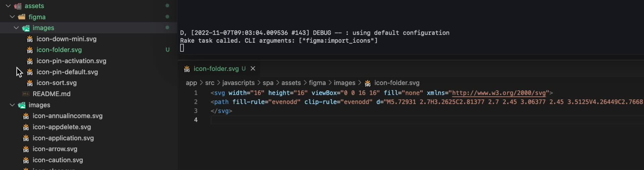Open icon-pin-default.svg file

67,72
